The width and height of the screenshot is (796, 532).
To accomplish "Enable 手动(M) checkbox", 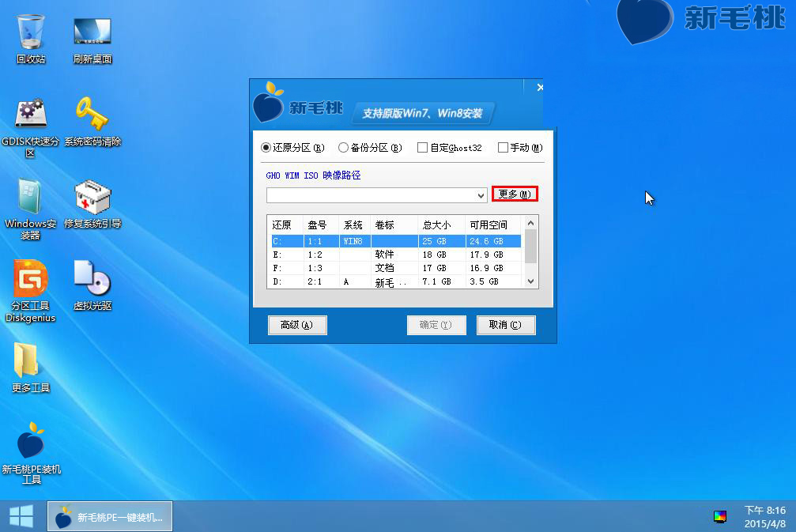I will click(520, 148).
